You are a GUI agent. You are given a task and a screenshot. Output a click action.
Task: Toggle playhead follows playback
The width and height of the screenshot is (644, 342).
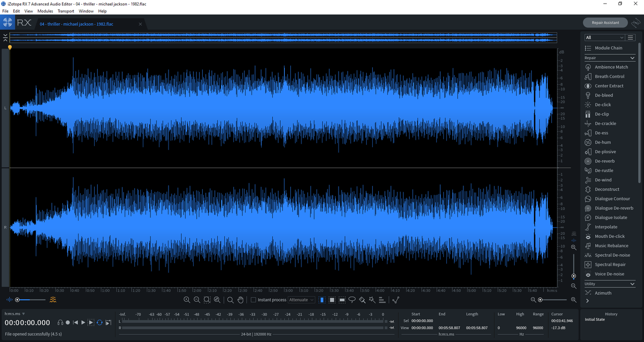tap(108, 322)
